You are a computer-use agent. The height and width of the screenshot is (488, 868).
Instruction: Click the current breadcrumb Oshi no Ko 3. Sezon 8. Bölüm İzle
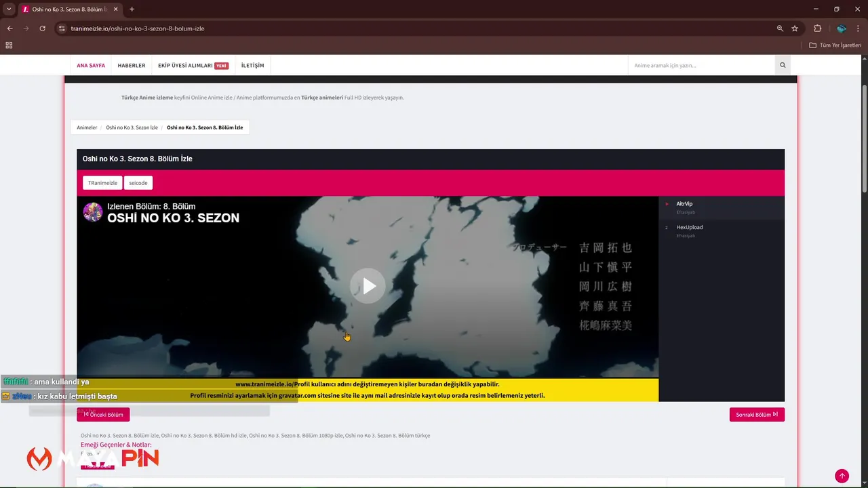pos(205,127)
